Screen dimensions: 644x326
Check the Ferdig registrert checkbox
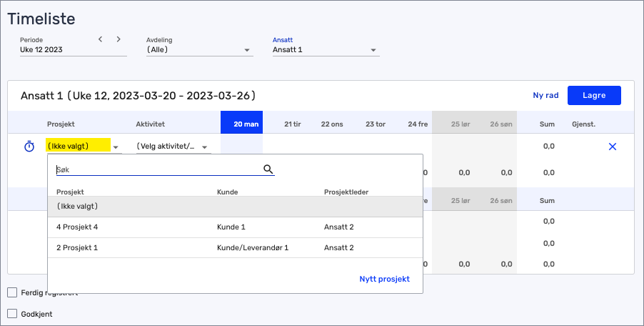coord(12,292)
